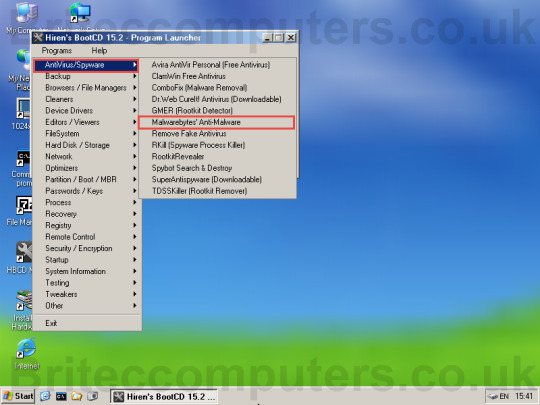This screenshot has width=540, height=405.
Task: Open command prompt from quick launch
Action: pos(61,396)
